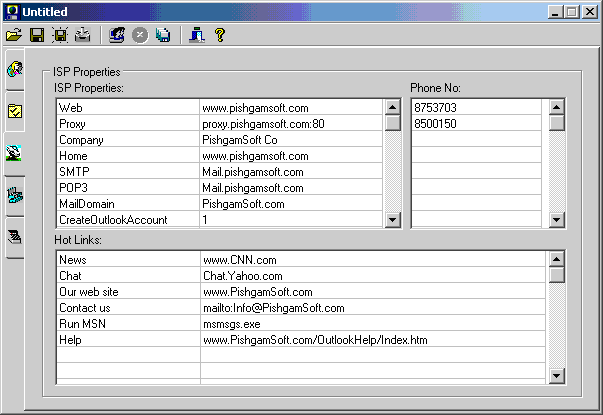Image resolution: width=603 pixels, height=415 pixels.
Task: Select the 'CreateOutlookAccount' property cell
Action: click(128, 220)
